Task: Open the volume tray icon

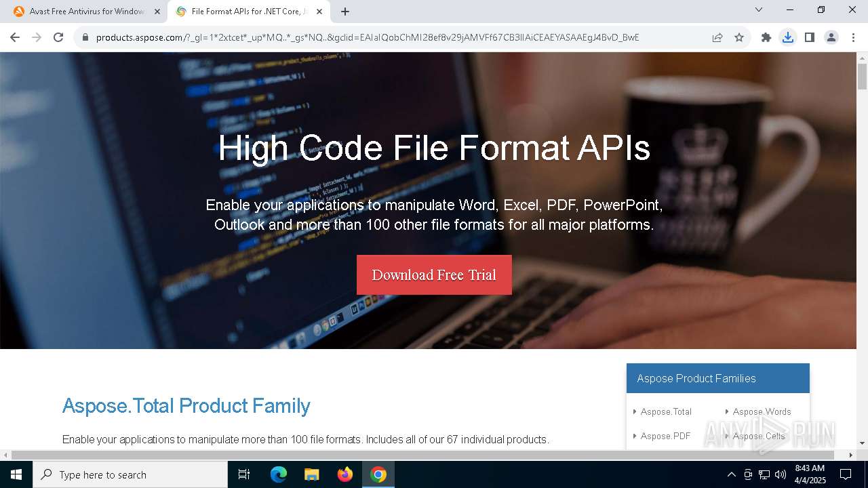Action: (781, 474)
